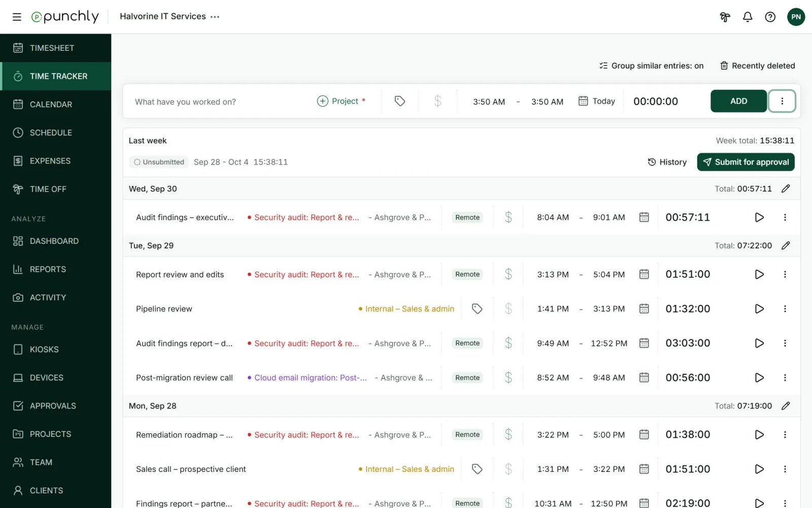
Task: Toggle Group similar entries setting
Action: [x=651, y=66]
